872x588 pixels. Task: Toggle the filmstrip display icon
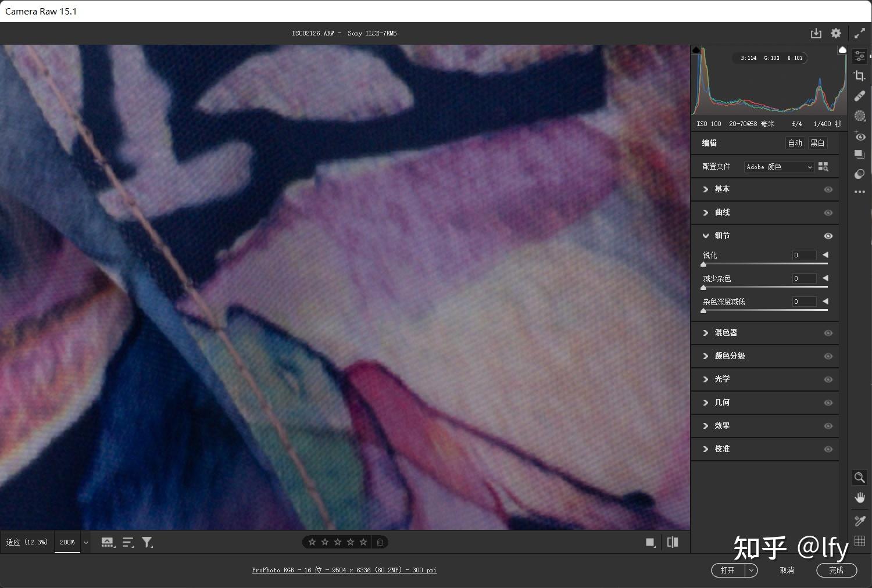108,542
